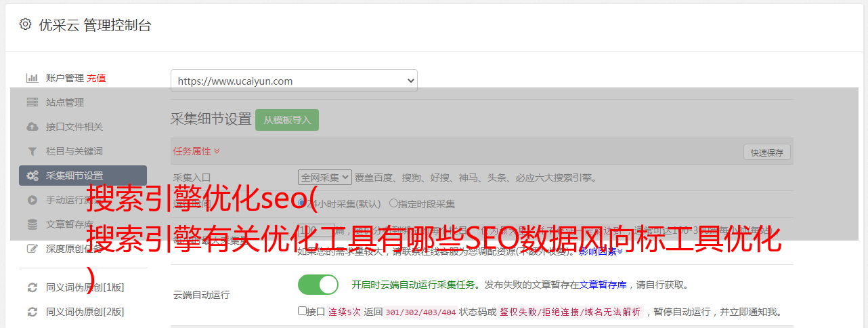868x328 pixels.
Task: Select the 24小时采集(默认) radio button
Action: click(302, 203)
